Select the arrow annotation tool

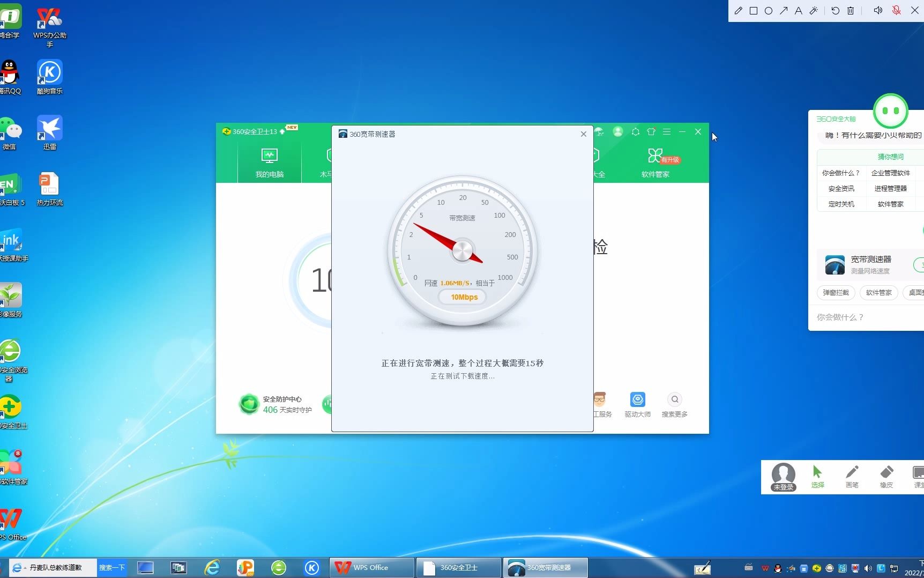tap(784, 11)
